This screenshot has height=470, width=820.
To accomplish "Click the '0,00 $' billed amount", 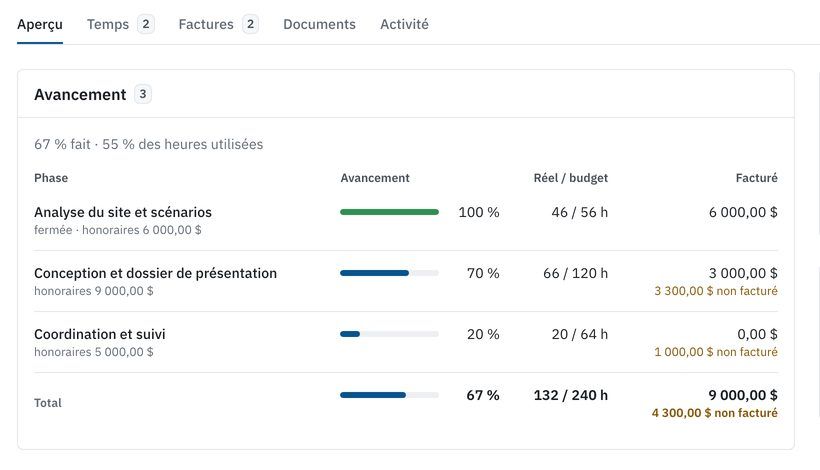I will [757, 335].
